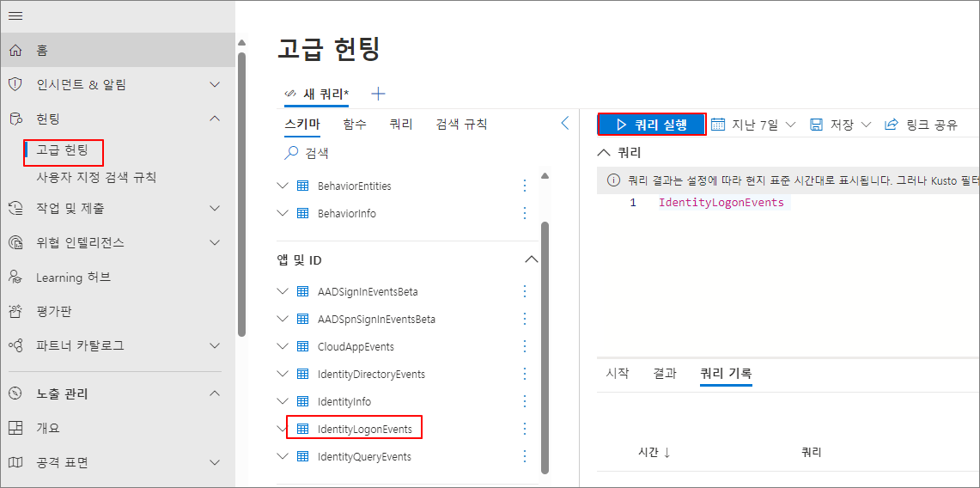
Task: Expand 위협 인텔리전스 chevron
Action: [215, 242]
